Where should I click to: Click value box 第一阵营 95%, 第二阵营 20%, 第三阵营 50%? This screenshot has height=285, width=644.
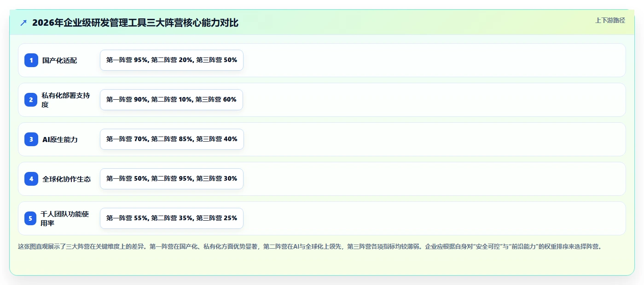tap(172, 60)
